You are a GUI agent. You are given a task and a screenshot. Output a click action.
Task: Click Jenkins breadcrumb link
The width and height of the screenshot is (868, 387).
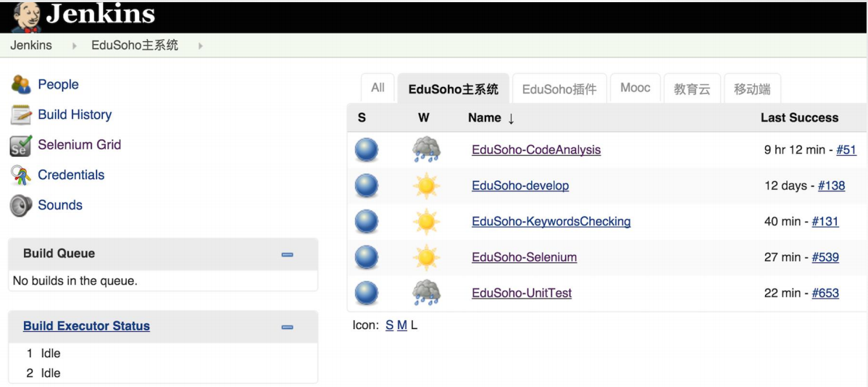point(31,46)
